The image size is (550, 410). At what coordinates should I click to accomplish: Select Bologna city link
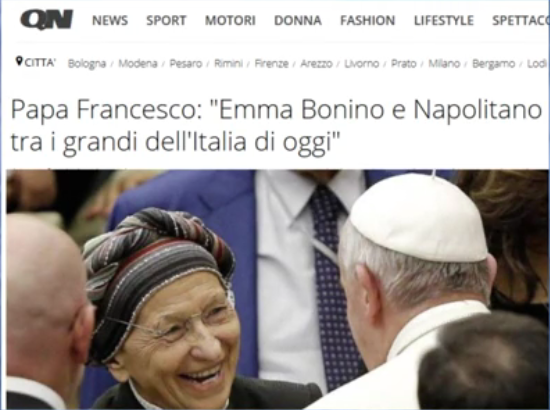click(87, 63)
